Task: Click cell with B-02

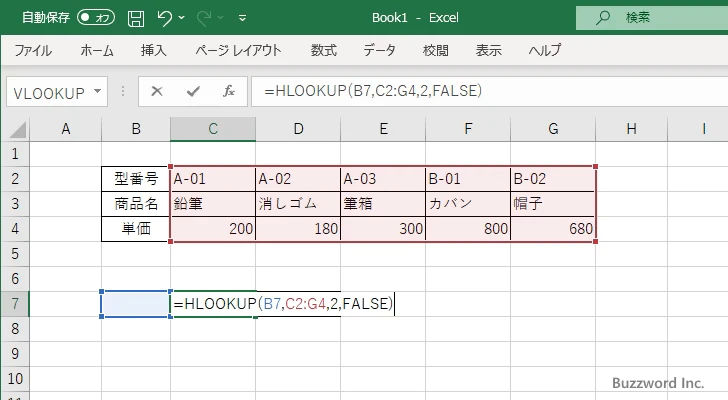Action: 553,179
